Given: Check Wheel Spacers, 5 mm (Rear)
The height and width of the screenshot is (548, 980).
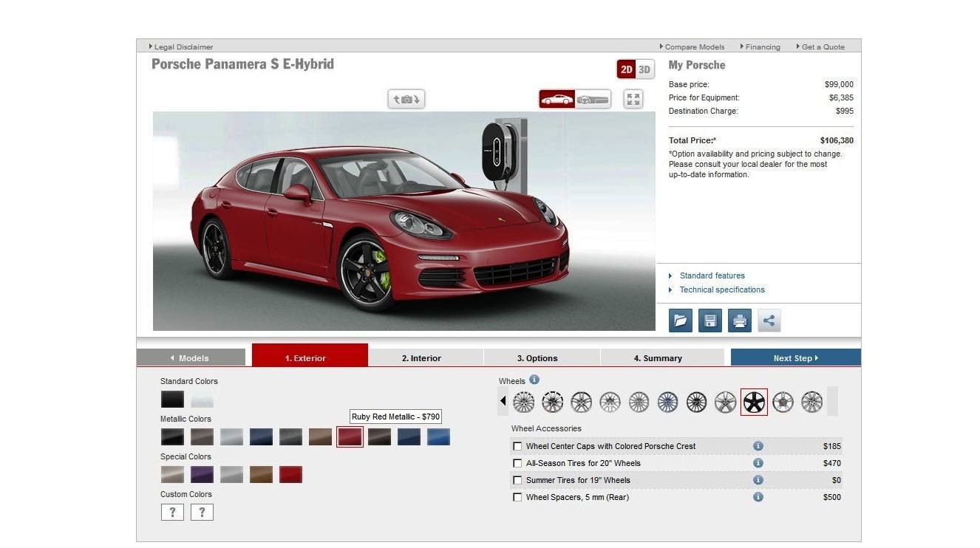Looking at the screenshot, I should [x=517, y=497].
